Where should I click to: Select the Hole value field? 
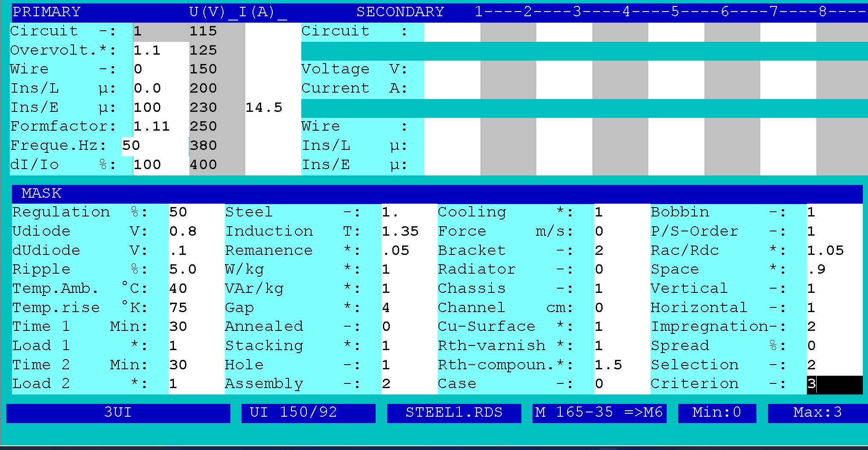(409, 365)
